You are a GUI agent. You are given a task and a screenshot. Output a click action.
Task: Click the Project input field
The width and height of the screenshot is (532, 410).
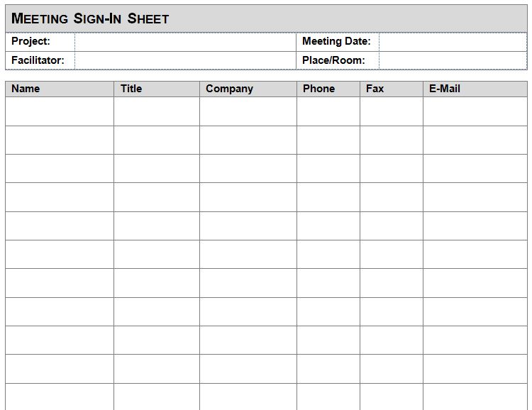(185, 42)
